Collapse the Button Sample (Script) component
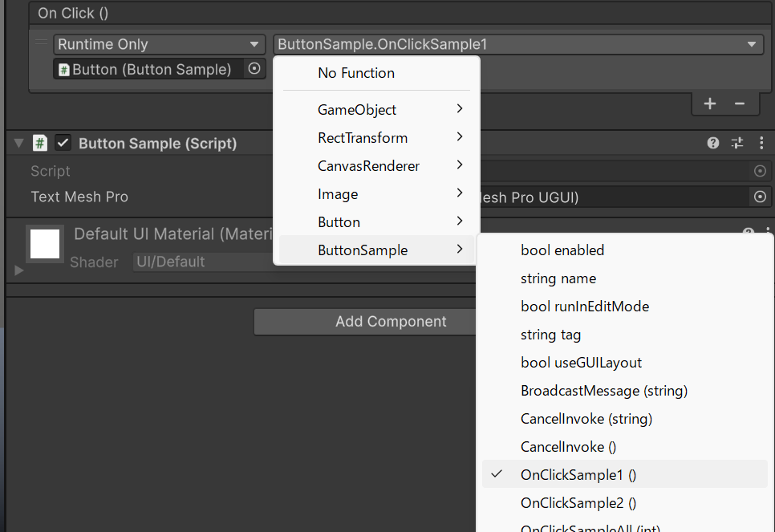This screenshot has height=532, width=775. (18, 144)
